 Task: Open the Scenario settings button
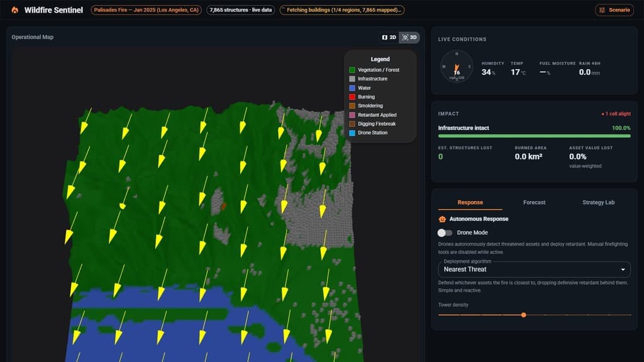click(614, 10)
